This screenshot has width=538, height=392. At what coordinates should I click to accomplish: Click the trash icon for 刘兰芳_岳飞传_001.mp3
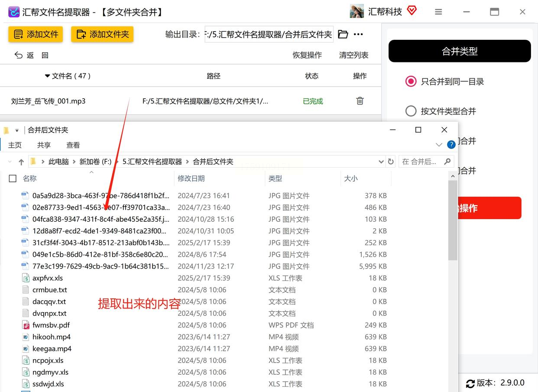(x=360, y=101)
